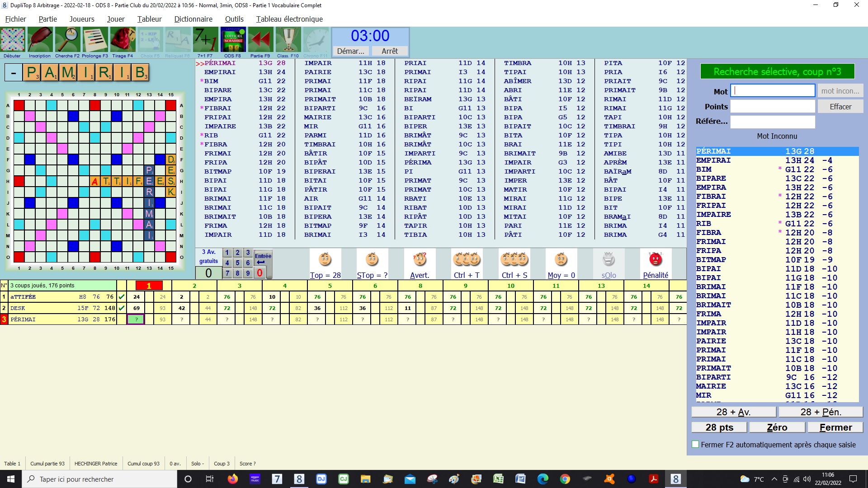Click the Débuter board icon
The width and height of the screenshot is (868, 488).
point(13,40)
